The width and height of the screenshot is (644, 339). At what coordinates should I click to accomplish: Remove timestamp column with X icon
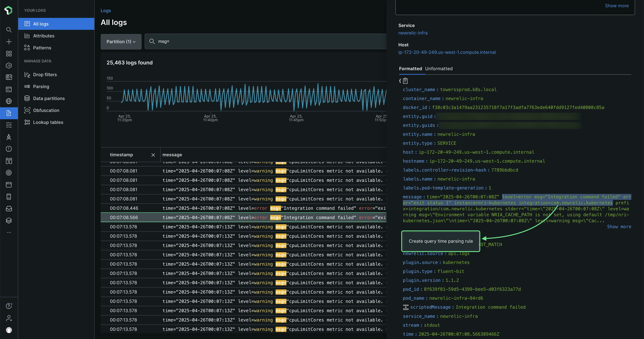[153, 155]
